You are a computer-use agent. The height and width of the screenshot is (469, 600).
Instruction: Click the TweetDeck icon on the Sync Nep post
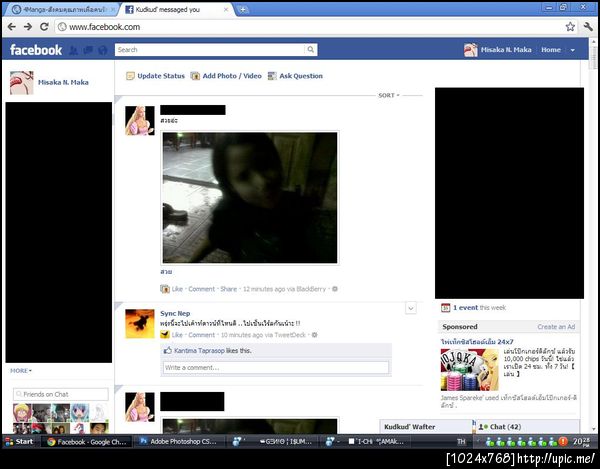(x=165, y=335)
